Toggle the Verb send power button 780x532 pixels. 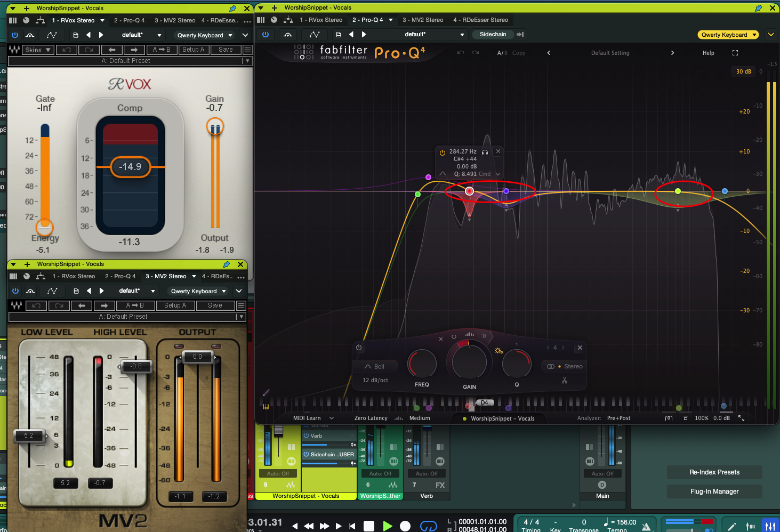click(x=306, y=436)
